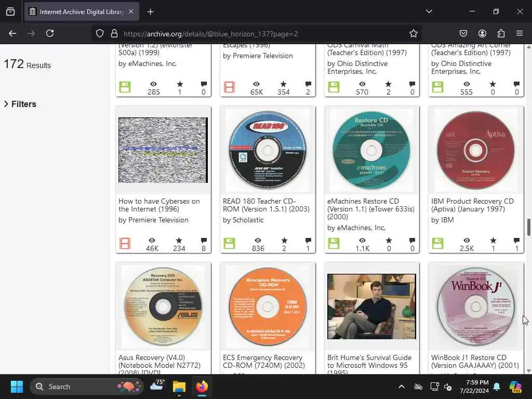Open the extensions puzzle icon
This screenshot has height=399, width=532.
point(501,33)
